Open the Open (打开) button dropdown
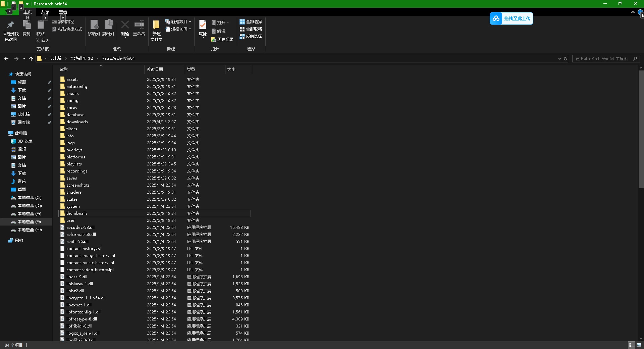This screenshot has height=349, width=644. 228,23
